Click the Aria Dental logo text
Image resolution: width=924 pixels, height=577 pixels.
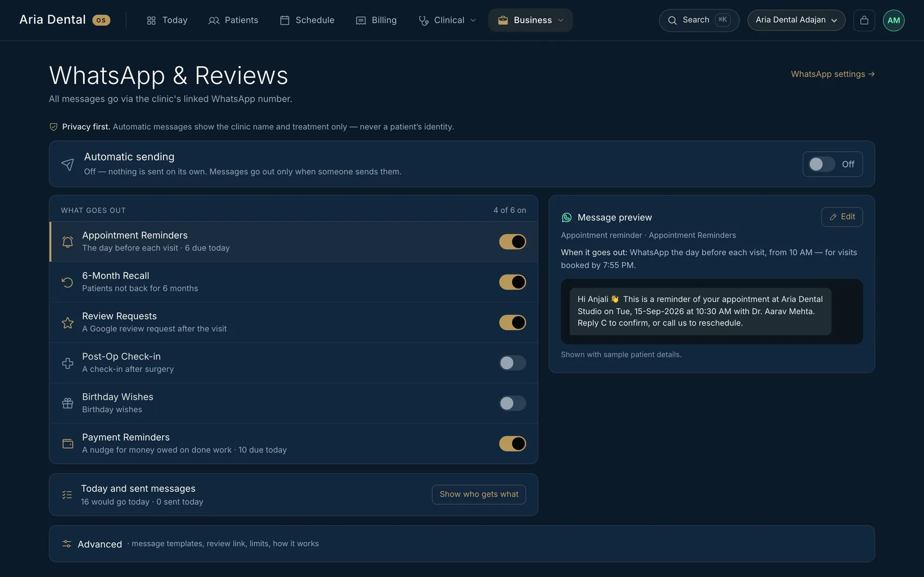pyautogui.click(x=53, y=20)
